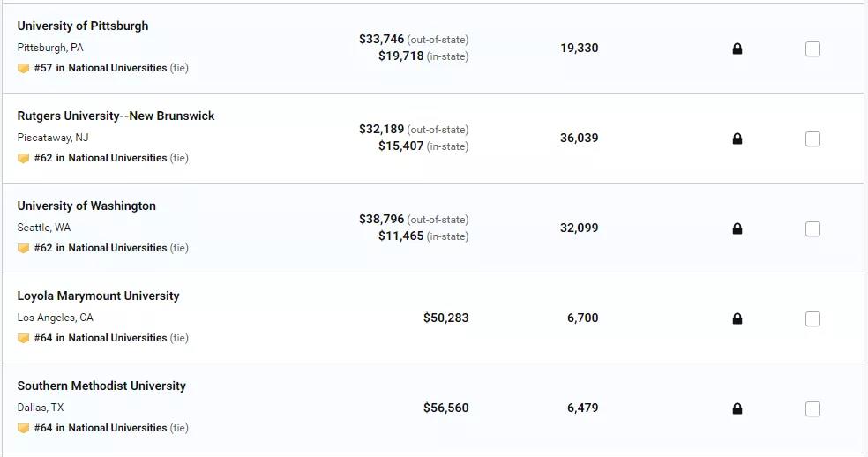Click the lock icon for University of Pittsburgh
This screenshot has width=868, height=457.
[737, 49]
